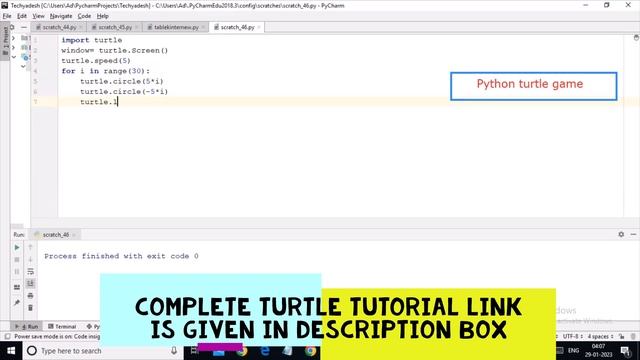Select the scratch_46 run configuration tab

(55, 235)
